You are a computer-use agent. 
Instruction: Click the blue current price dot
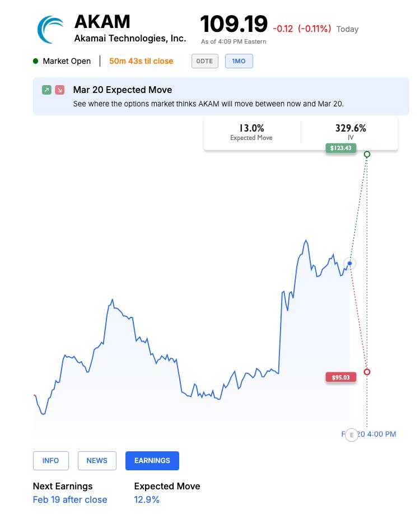pyautogui.click(x=349, y=263)
